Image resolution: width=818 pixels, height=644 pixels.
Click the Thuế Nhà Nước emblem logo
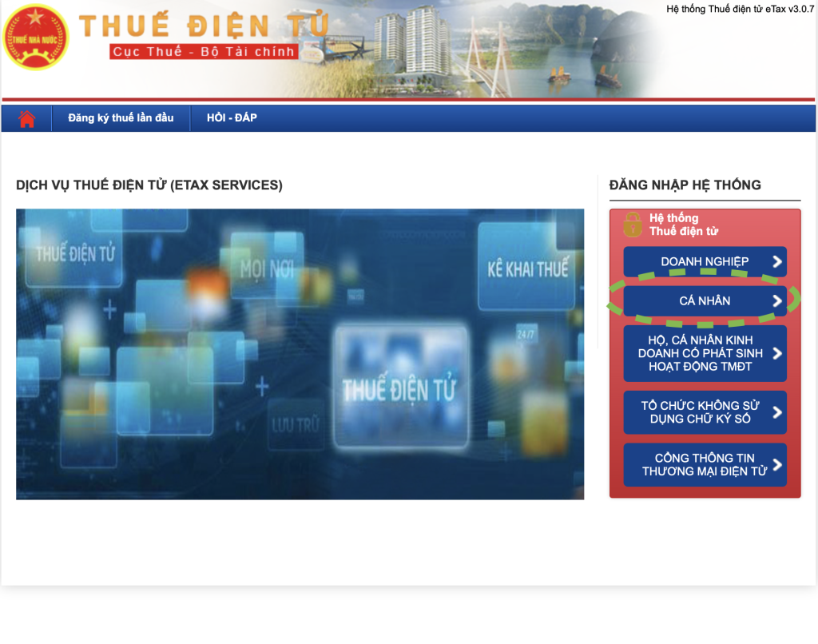(x=35, y=37)
